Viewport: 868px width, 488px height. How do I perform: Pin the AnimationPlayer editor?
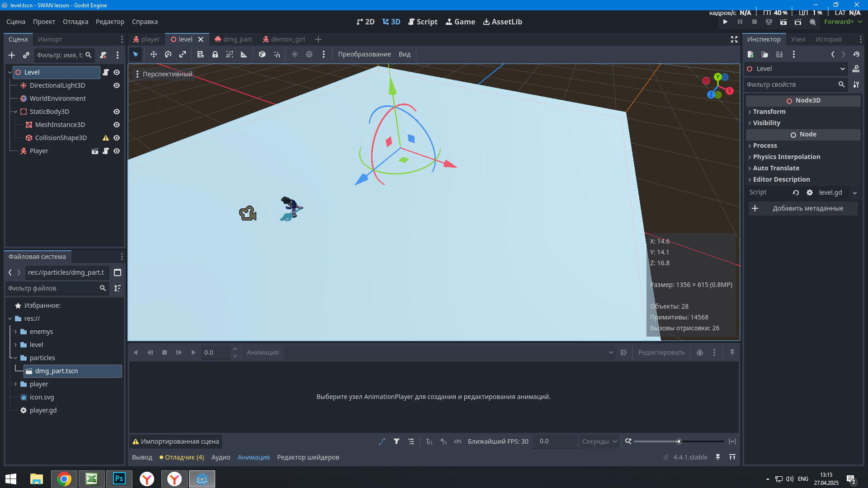732,352
